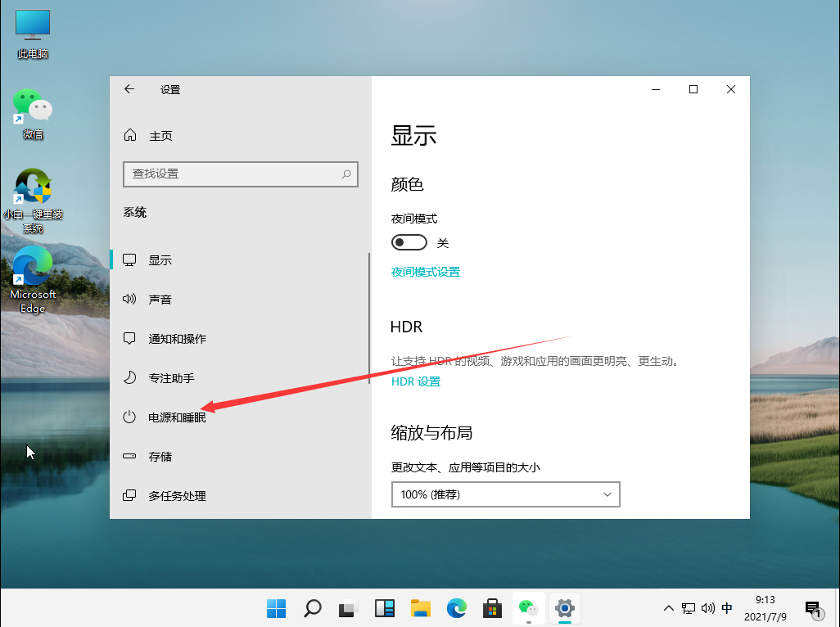This screenshot has height=627, width=840.
Task: Toggle 夜间模式 on
Action: [409, 241]
